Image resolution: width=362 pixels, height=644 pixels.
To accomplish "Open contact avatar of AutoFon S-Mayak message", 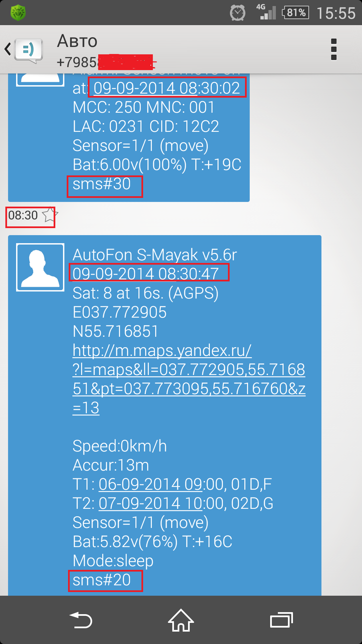I will pos(40,267).
